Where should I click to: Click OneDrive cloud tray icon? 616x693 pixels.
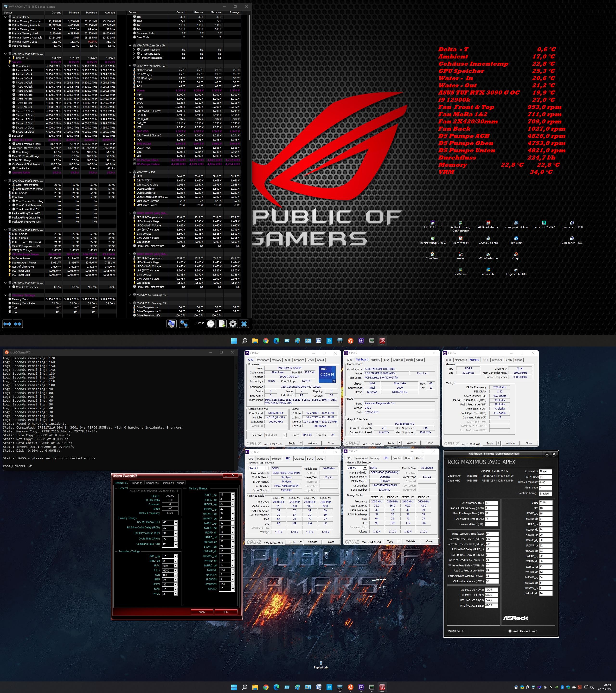[x=574, y=687]
